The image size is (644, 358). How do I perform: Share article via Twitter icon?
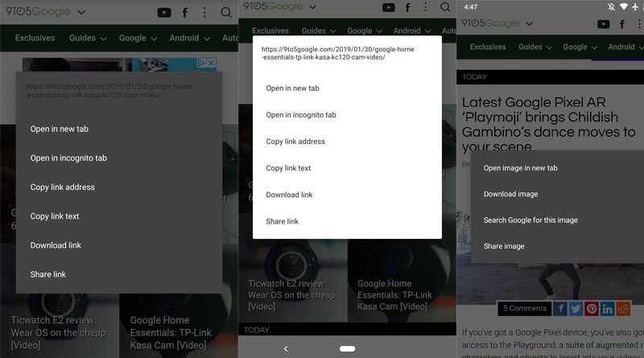point(576,308)
